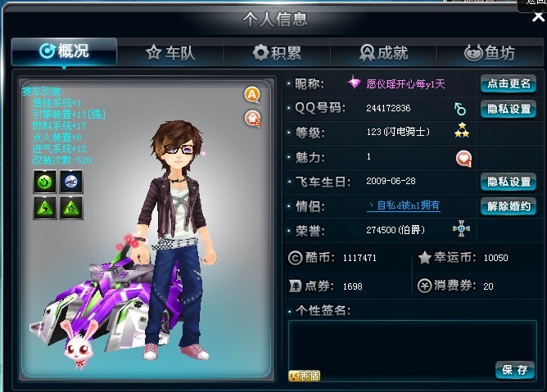
Task: Open 隐私设置 next to QQ number
Action: pos(509,109)
